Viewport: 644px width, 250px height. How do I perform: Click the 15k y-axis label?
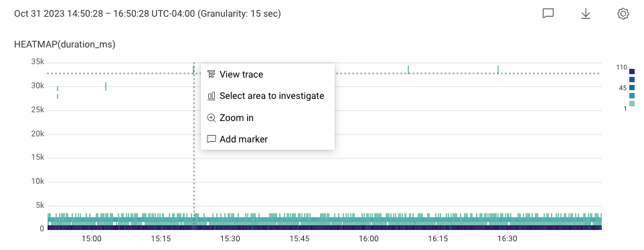pyautogui.click(x=37, y=157)
